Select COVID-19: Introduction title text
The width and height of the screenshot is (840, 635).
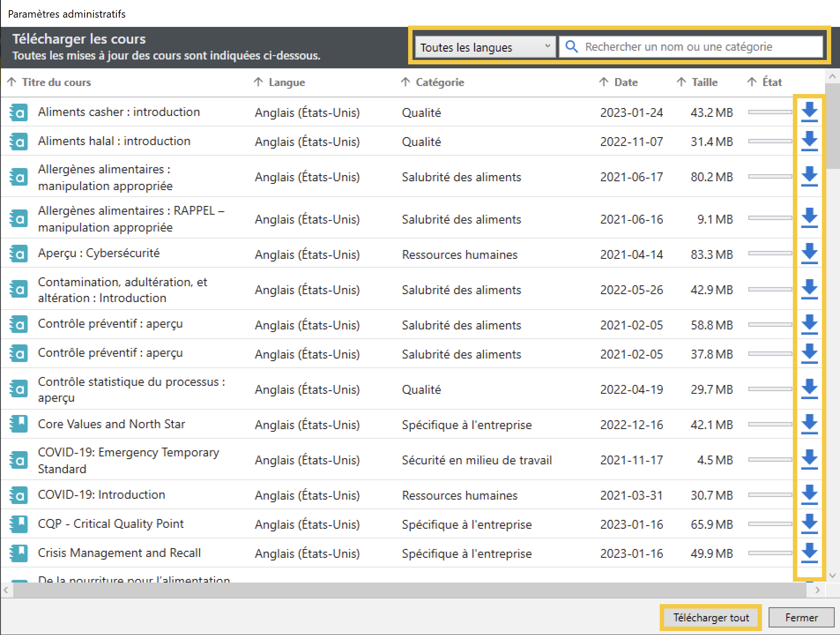[x=101, y=495]
